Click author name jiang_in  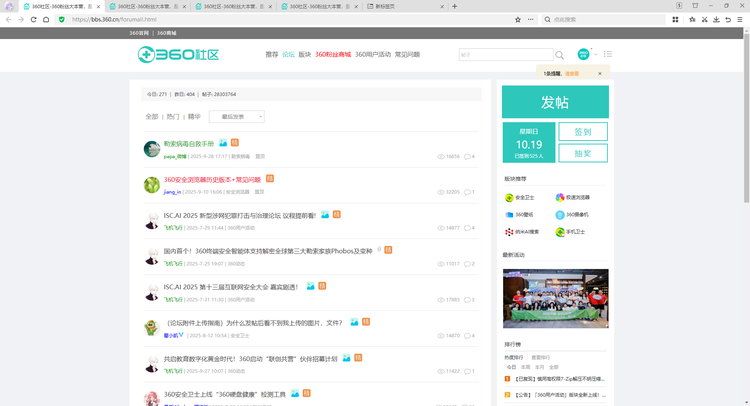pos(172,192)
